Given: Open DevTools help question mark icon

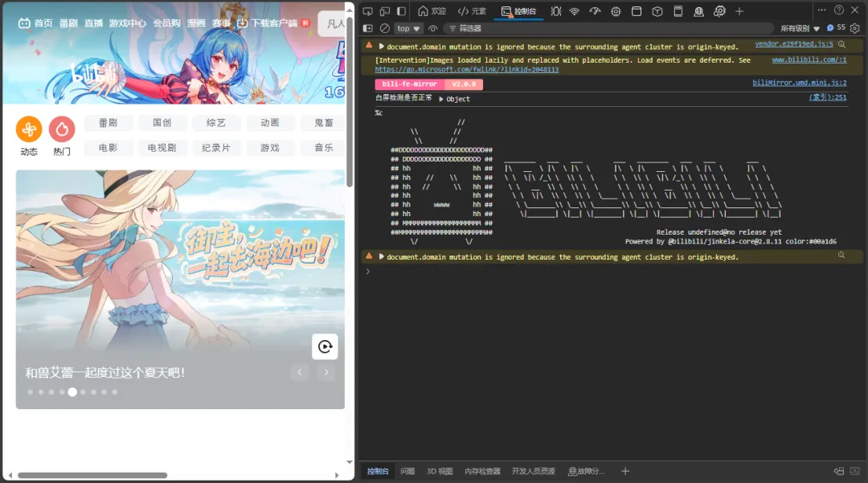Looking at the screenshot, I should click(x=839, y=10).
